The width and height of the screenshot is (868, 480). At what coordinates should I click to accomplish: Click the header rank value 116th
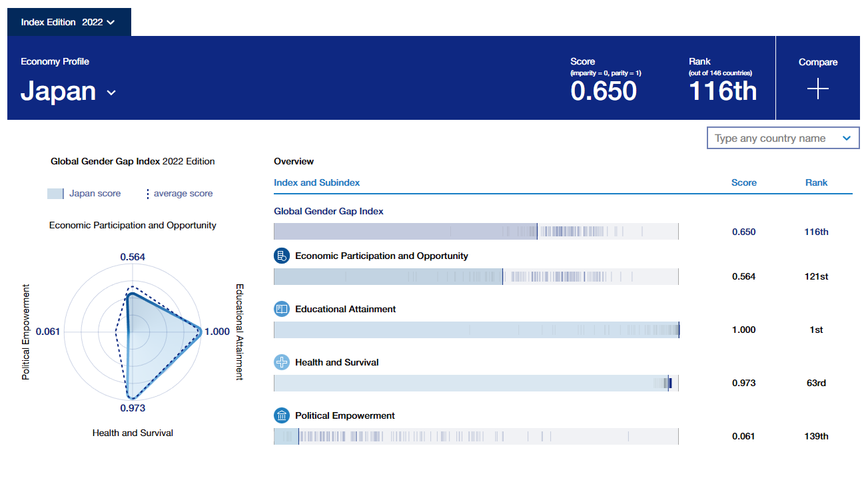click(723, 91)
